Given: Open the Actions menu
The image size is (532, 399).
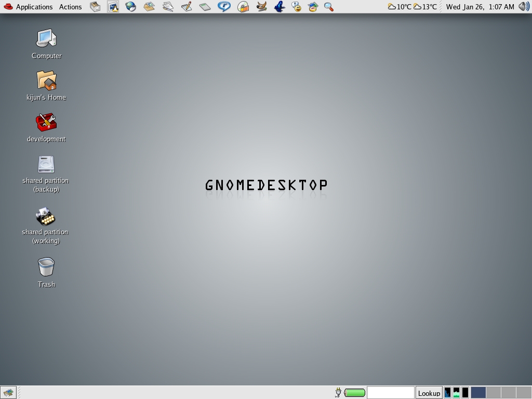Looking at the screenshot, I should click(70, 7).
